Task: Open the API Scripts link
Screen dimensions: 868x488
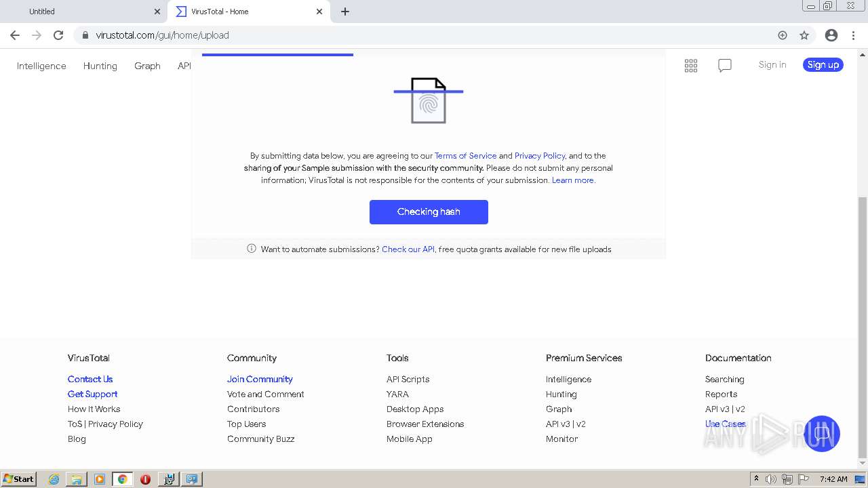Action: pos(408,379)
